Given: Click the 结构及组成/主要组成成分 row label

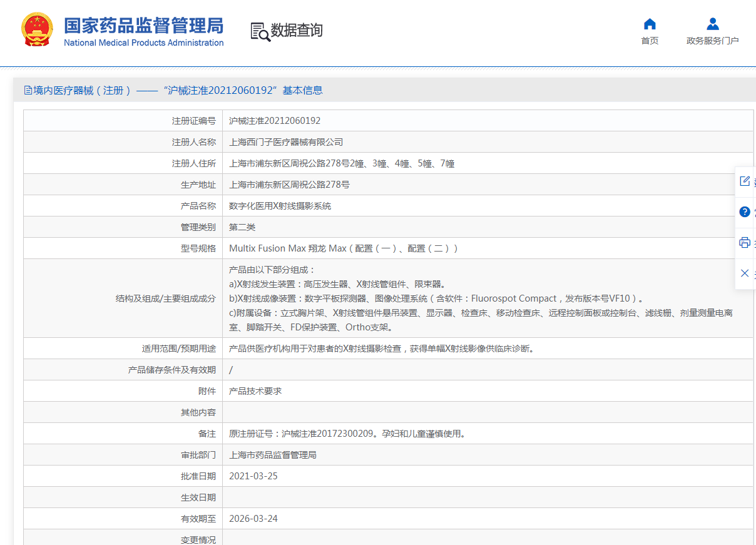Looking at the screenshot, I should pyautogui.click(x=166, y=298).
